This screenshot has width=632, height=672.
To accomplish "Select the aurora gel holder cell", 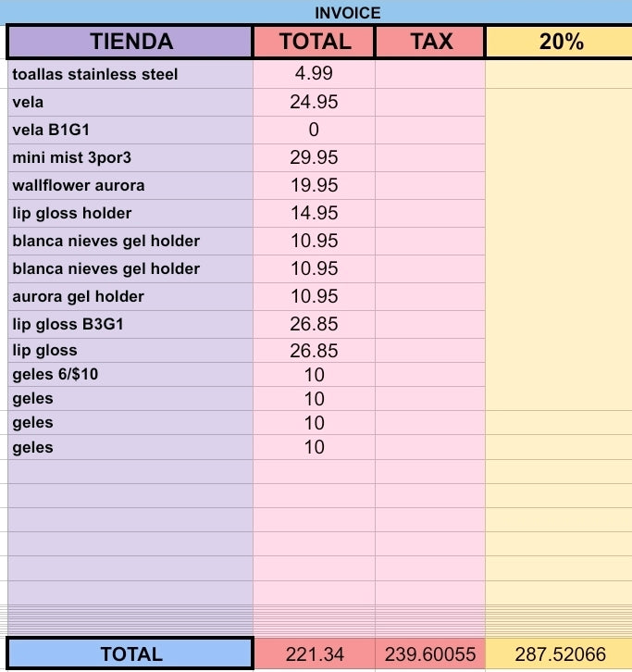I will (x=130, y=296).
